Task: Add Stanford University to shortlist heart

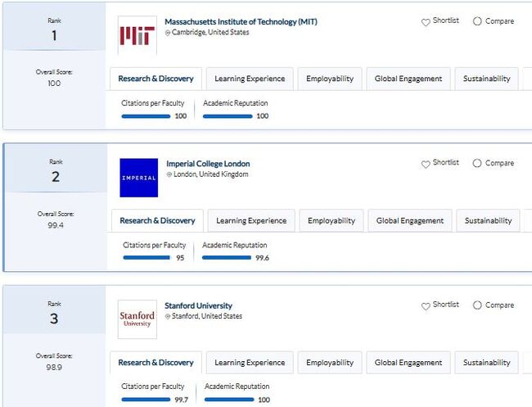Action: point(426,305)
